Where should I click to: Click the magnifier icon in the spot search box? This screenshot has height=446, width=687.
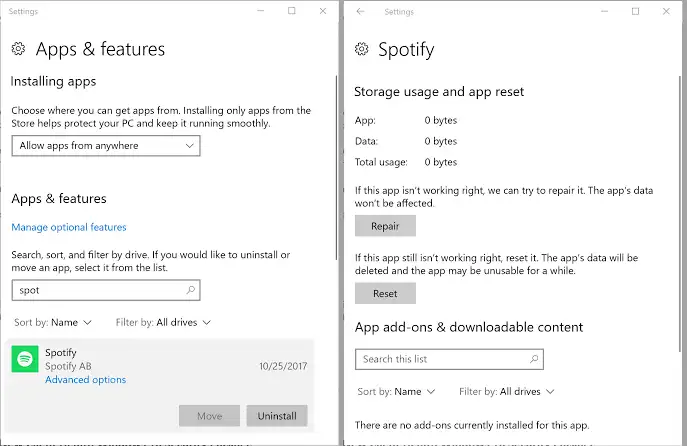(x=191, y=290)
